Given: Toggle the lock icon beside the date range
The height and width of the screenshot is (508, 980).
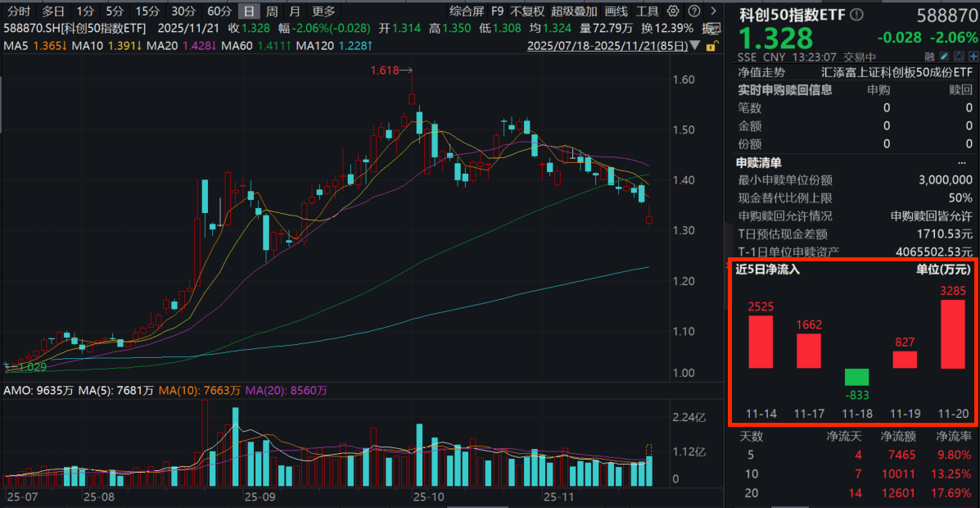Looking at the screenshot, I should coord(711,46).
